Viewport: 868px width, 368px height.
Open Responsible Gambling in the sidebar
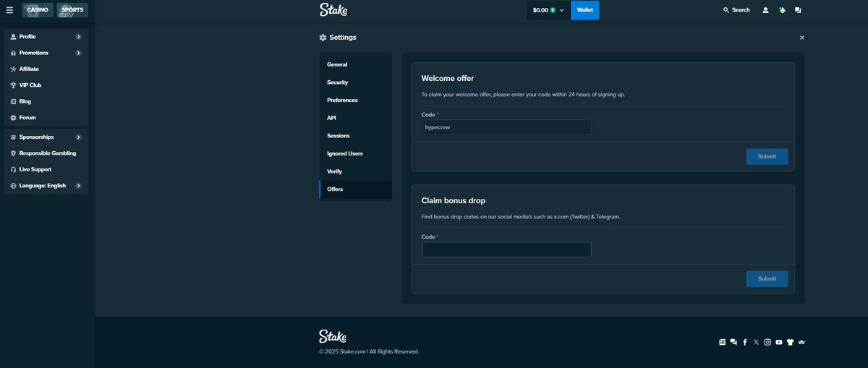pos(46,153)
